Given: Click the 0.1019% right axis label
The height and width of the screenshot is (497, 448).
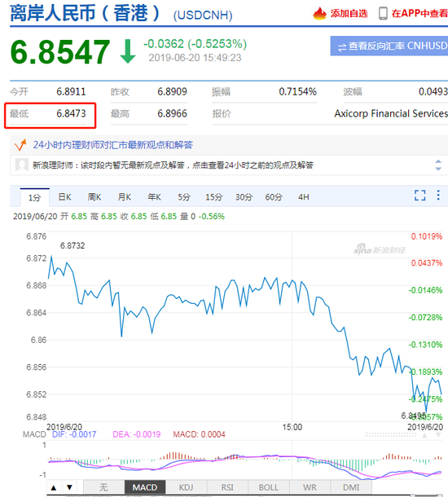Looking at the screenshot, I should (x=427, y=236).
